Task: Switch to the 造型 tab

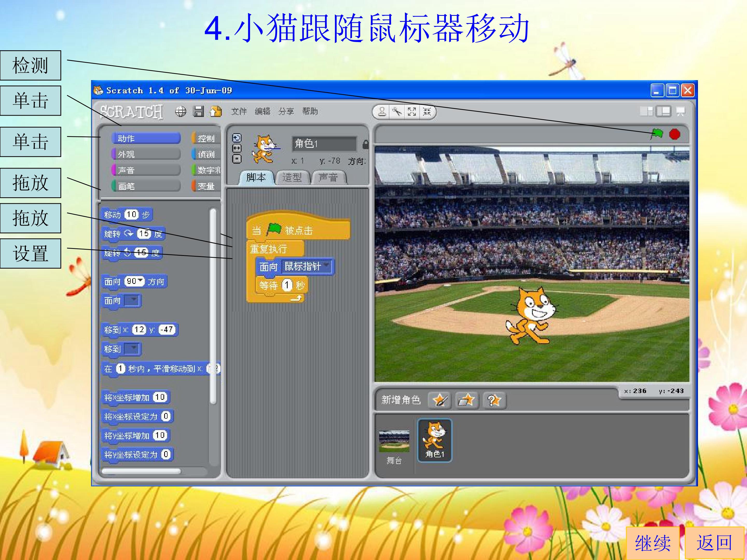Action: pos(292,177)
